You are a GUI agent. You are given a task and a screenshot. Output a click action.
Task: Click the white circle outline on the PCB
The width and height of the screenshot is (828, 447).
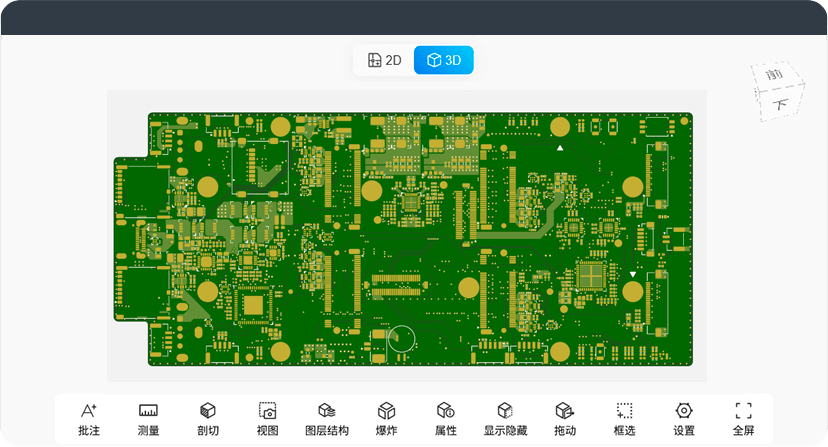pos(402,339)
